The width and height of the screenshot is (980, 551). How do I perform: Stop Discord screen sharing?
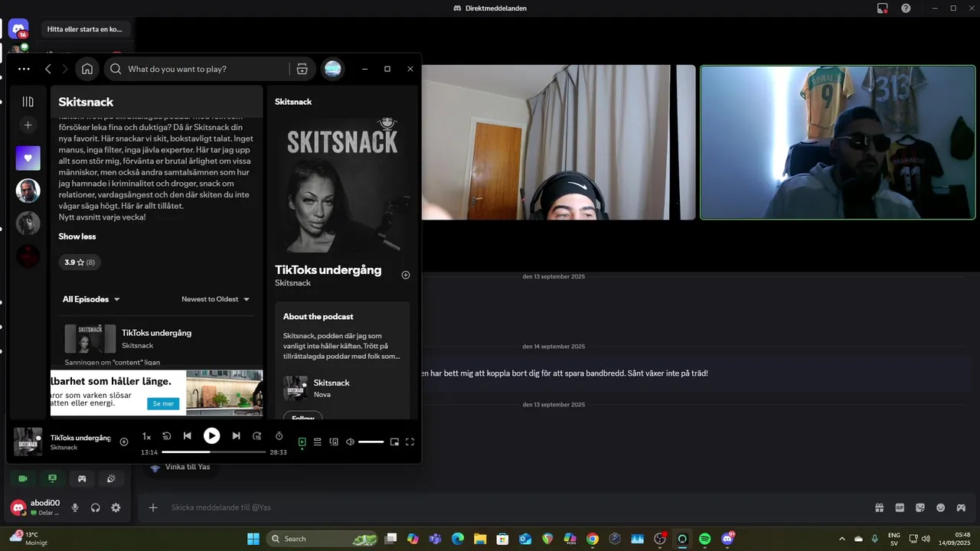52,478
